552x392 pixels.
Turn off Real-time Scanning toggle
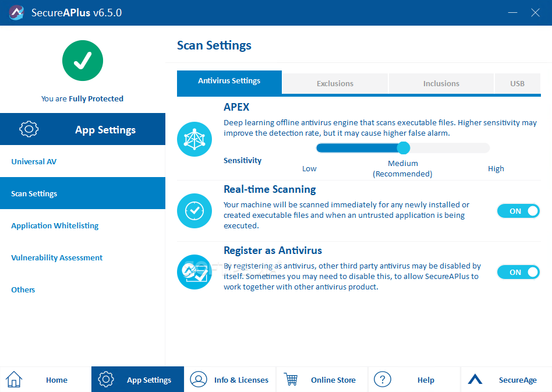(x=518, y=211)
